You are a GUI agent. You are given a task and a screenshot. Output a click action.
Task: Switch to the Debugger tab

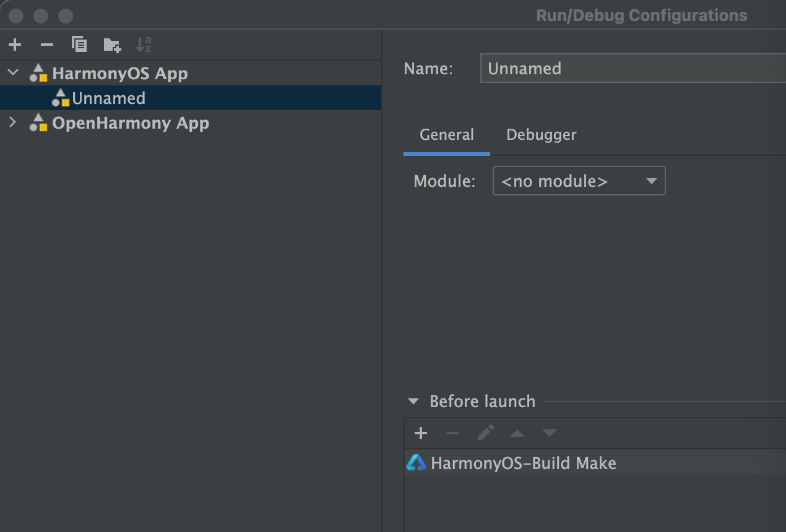(542, 135)
